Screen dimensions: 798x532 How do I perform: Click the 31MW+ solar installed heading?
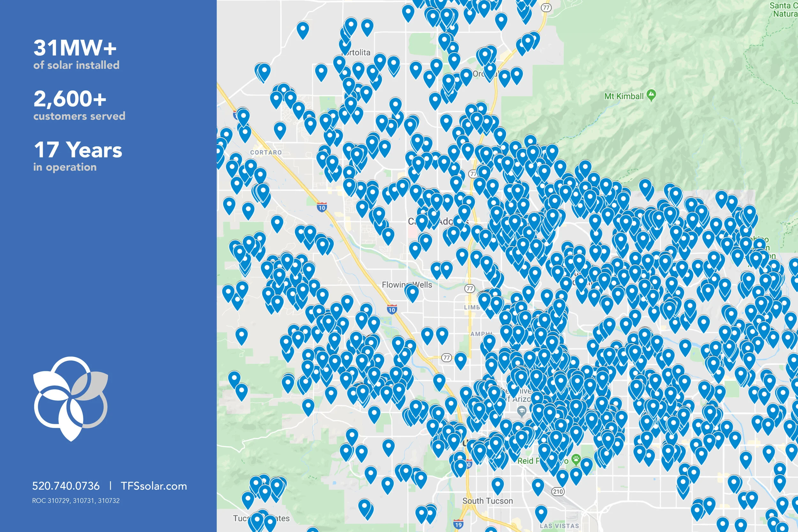click(x=75, y=48)
